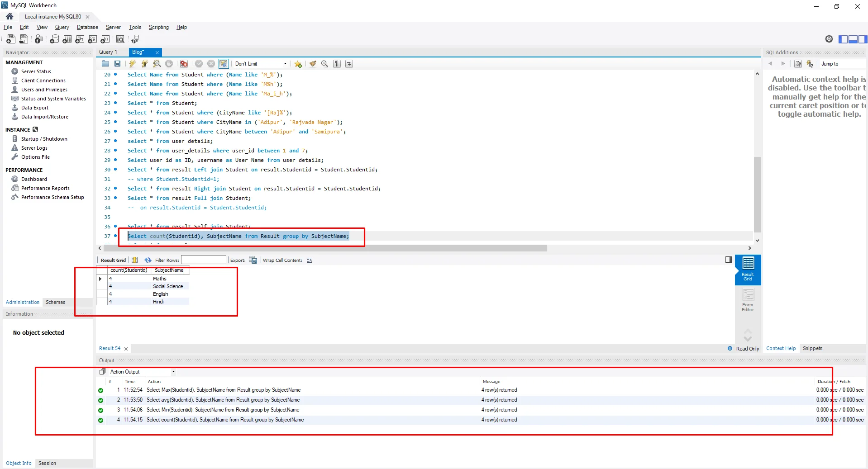The height and width of the screenshot is (469, 868).
Task: Switch to the Query 1 tab
Action: [x=108, y=52]
